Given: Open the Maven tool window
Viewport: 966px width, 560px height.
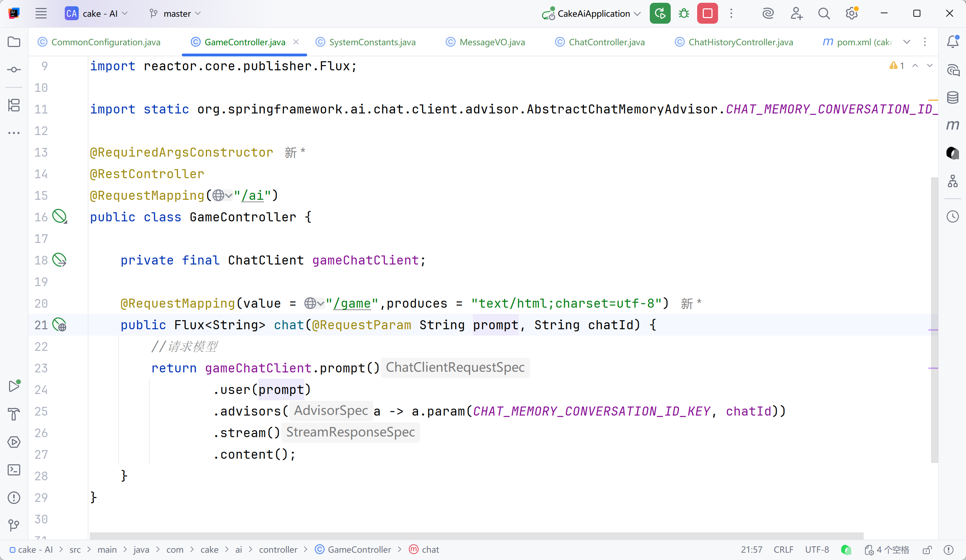Looking at the screenshot, I should coord(952,125).
